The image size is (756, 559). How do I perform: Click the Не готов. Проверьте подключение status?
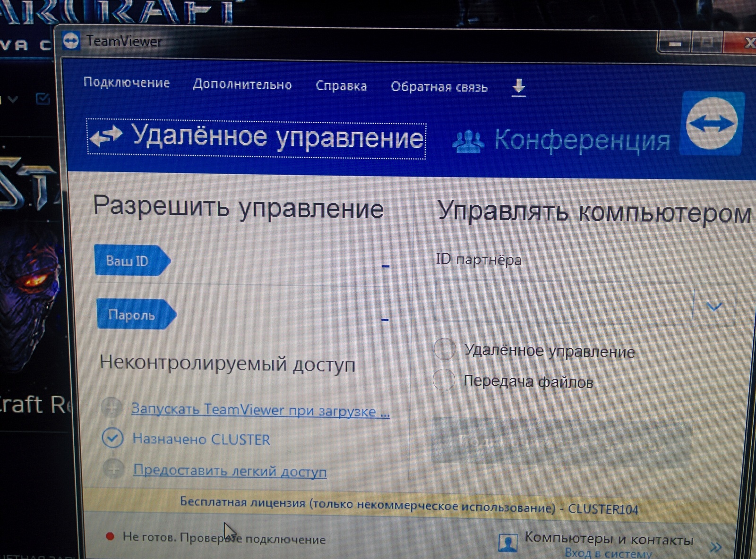point(224,538)
